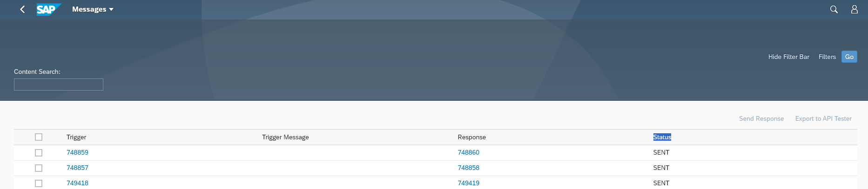Open the user profile icon
This screenshot has height=189, width=868.
point(854,9)
